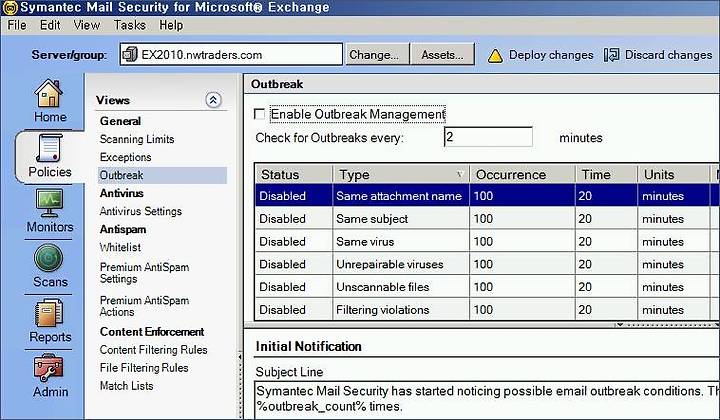The height and width of the screenshot is (420, 720).
Task: Select Antivirus Settings view
Action: click(141, 211)
